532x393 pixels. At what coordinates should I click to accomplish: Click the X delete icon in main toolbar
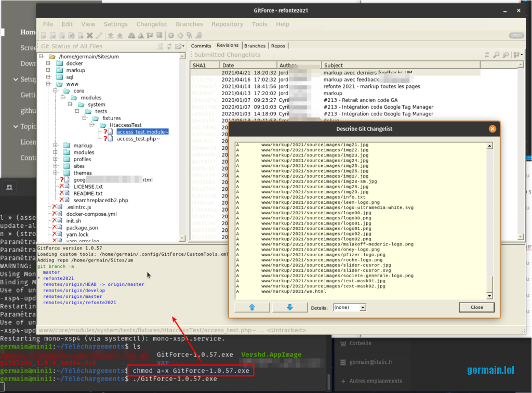(x=90, y=35)
